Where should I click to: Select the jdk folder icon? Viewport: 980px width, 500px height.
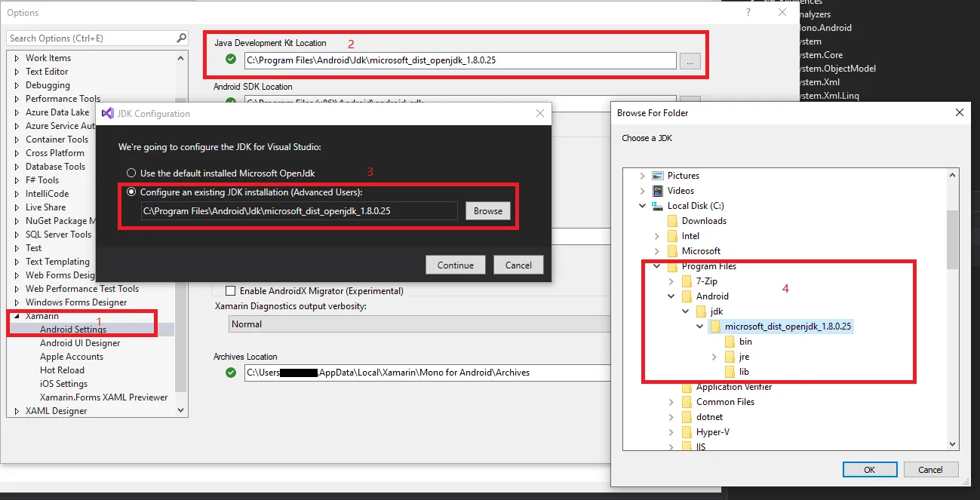(x=701, y=311)
